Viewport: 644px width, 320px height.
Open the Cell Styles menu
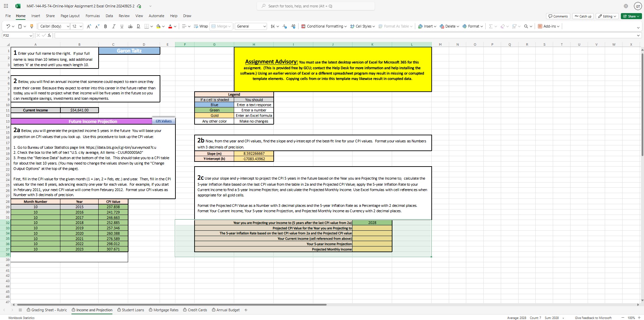tap(363, 26)
